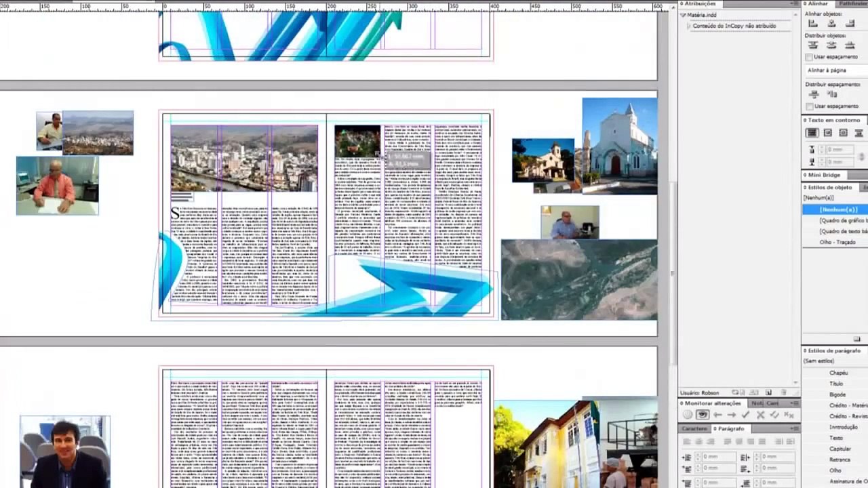Click right indent field in Parágrafo panel
Screen dimensions: 868x488
click(778, 457)
